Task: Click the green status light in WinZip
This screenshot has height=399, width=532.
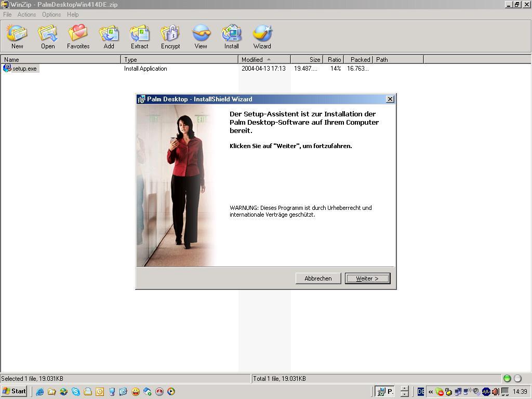Action: (507, 378)
